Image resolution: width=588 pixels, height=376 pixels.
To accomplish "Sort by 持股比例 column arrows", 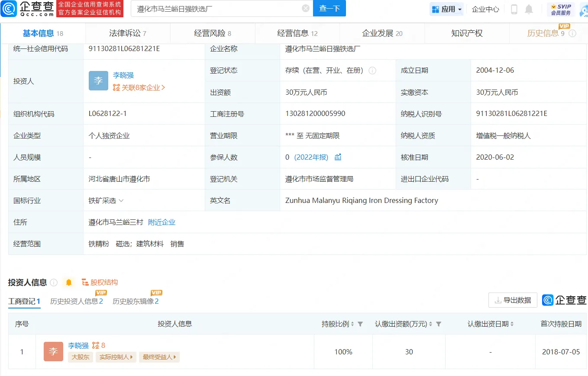I will click(x=352, y=324).
